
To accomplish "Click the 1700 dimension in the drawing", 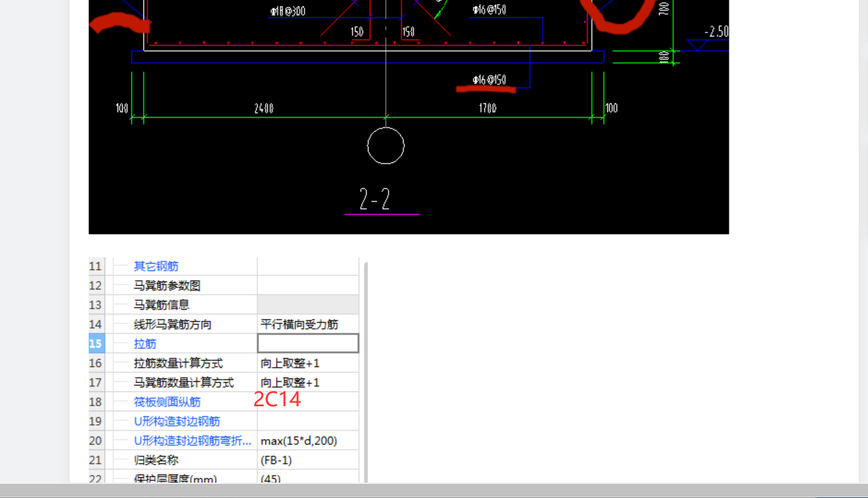I will [488, 108].
